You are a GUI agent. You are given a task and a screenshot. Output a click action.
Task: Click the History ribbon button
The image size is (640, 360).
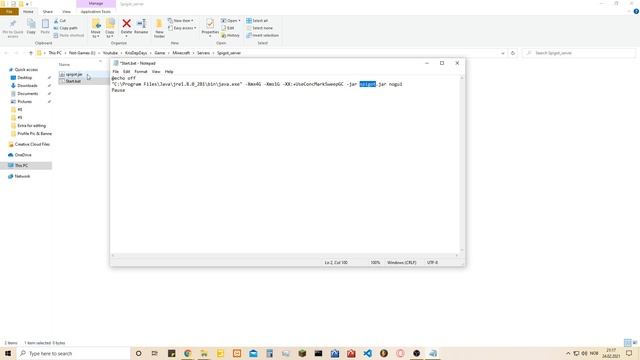tap(230, 36)
